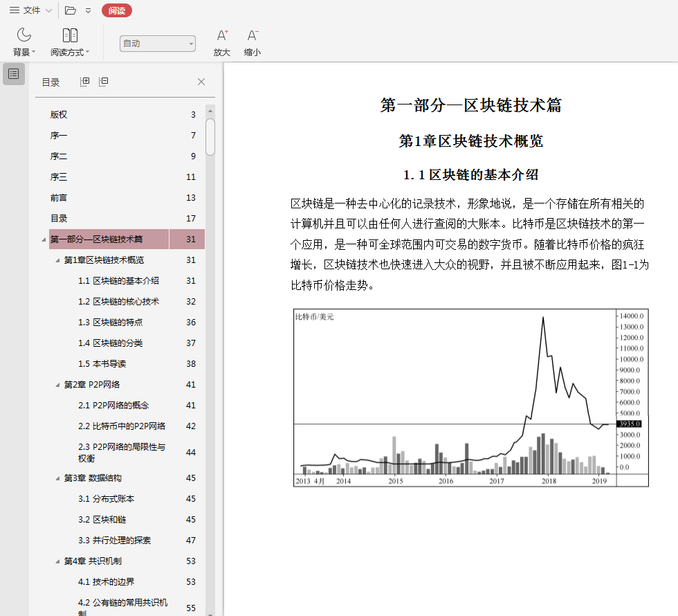Screen dimensions: 678x616
Task: Click the Bitcoin price chart image
Action: 470,398
